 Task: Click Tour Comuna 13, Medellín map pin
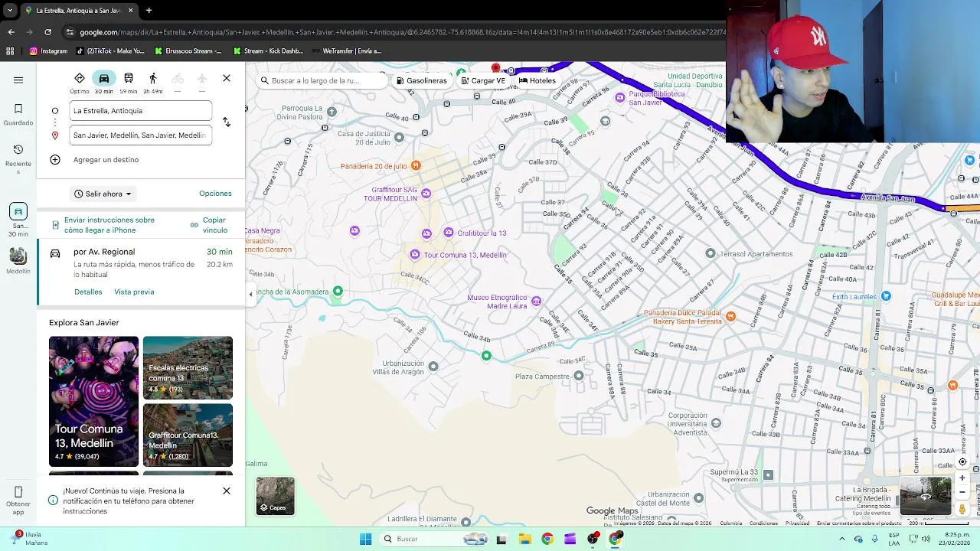pyautogui.click(x=415, y=255)
